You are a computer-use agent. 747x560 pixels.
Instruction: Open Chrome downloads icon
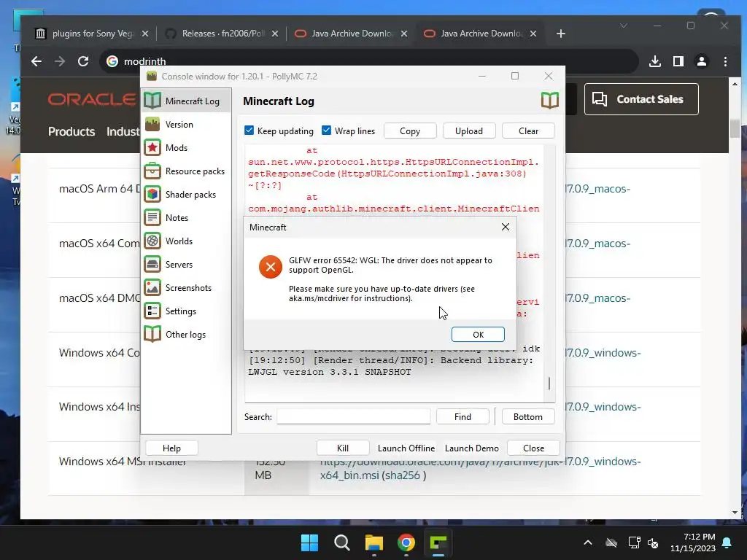[655, 61]
